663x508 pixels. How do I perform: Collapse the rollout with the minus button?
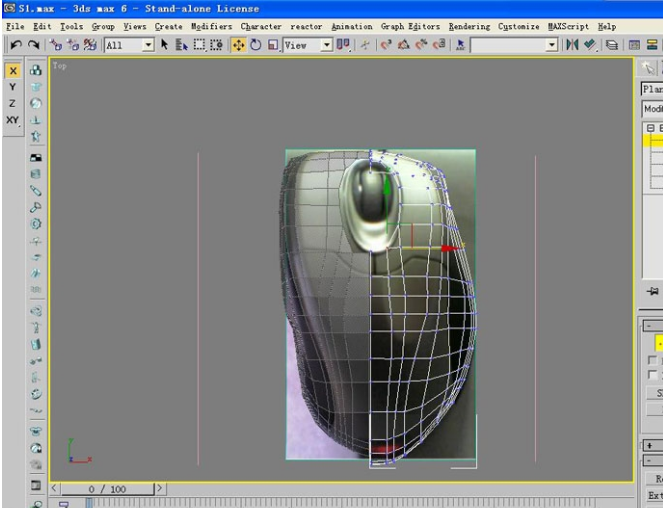(x=650, y=325)
